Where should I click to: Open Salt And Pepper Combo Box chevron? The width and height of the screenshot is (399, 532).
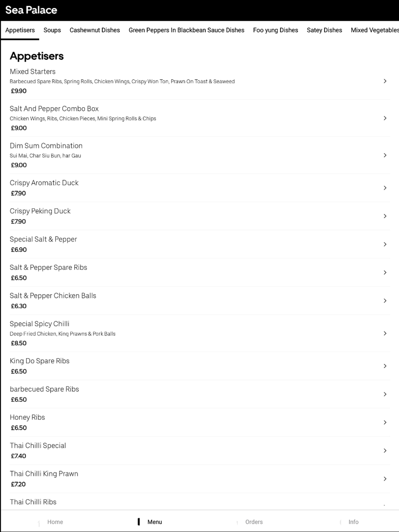point(385,118)
